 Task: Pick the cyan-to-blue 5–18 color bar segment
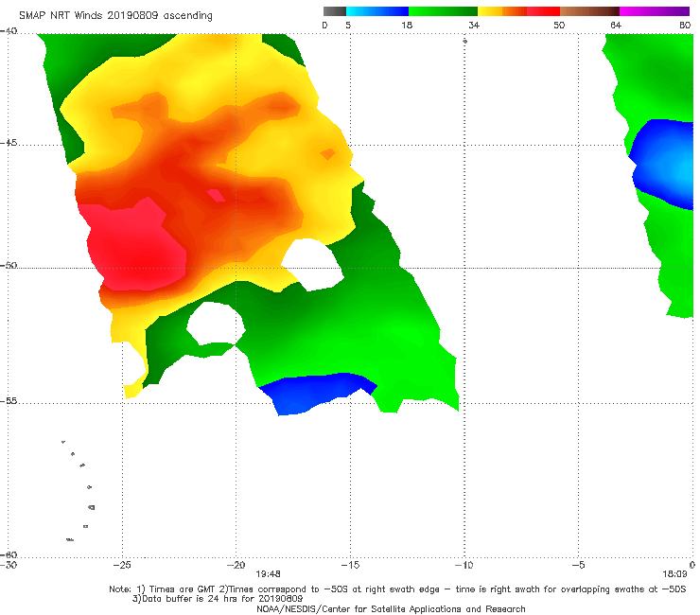coord(377,11)
